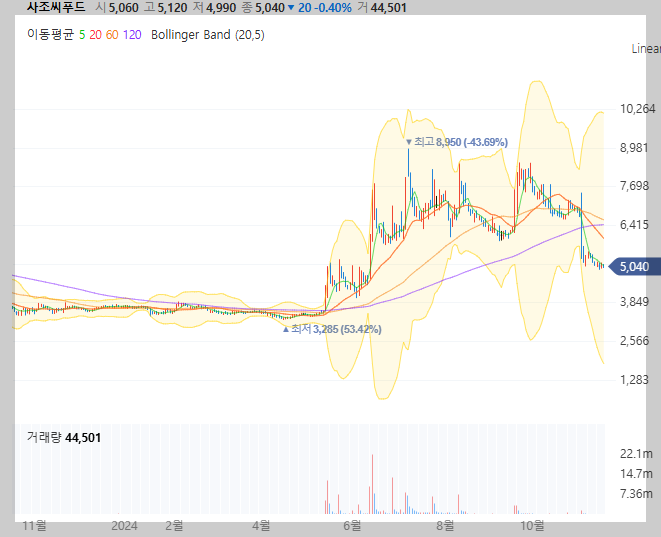Click the 6,415 price axis label
The width and height of the screenshot is (661, 537).
[x=634, y=225]
